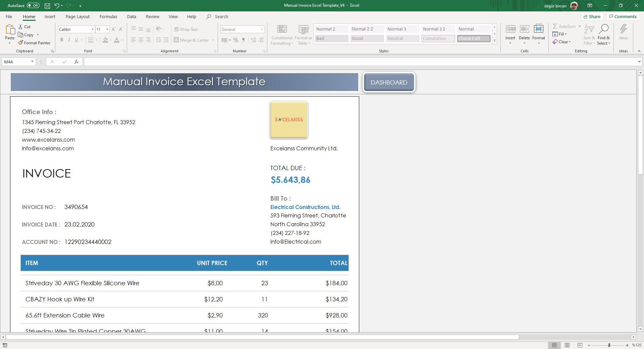This screenshot has height=349, width=644.
Task: Decrease font size with small A icon
Action: click(x=121, y=29)
